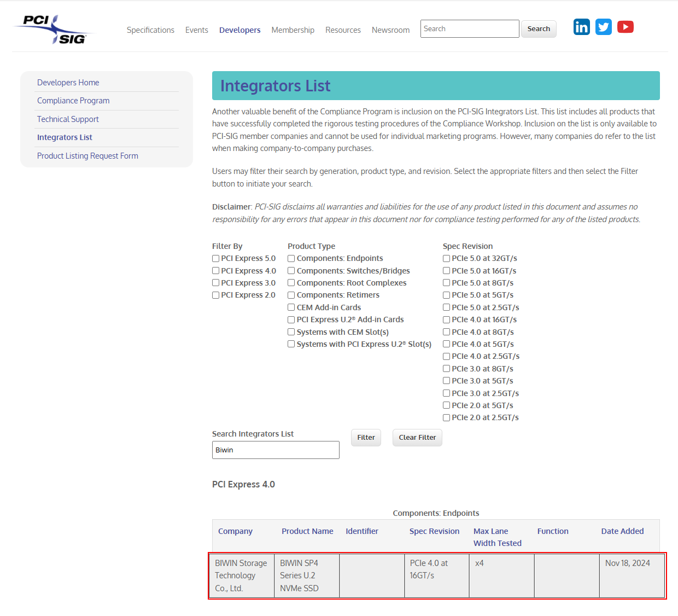The width and height of the screenshot is (678, 616).
Task: Open the Membership nav menu
Action: pos(293,30)
